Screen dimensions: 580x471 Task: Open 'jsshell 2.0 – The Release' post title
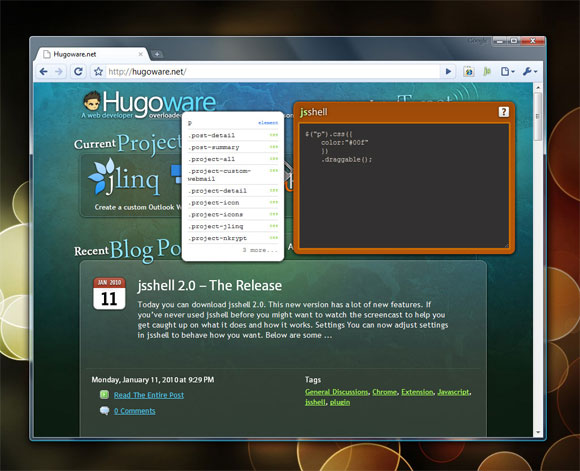(209, 286)
